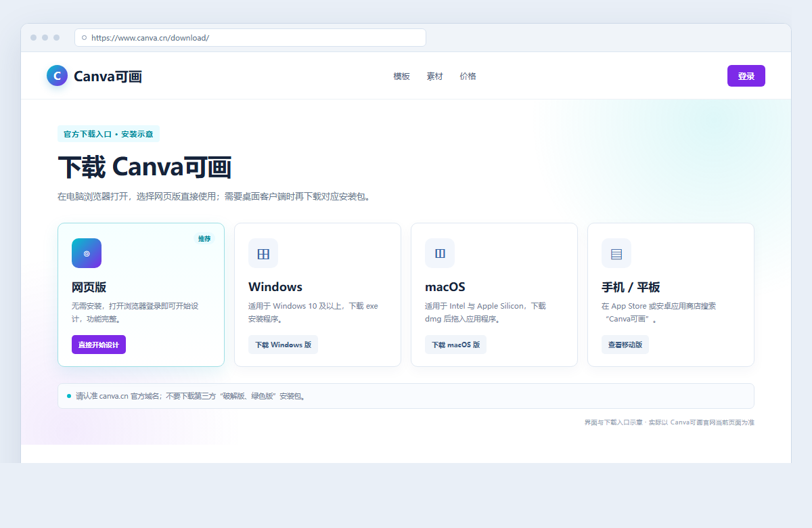Click the 推荐 badge on 网页版 card
The image size is (812, 528).
point(204,238)
